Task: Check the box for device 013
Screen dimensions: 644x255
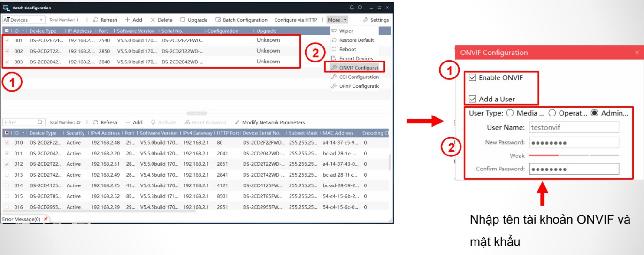Action: pos(7,175)
